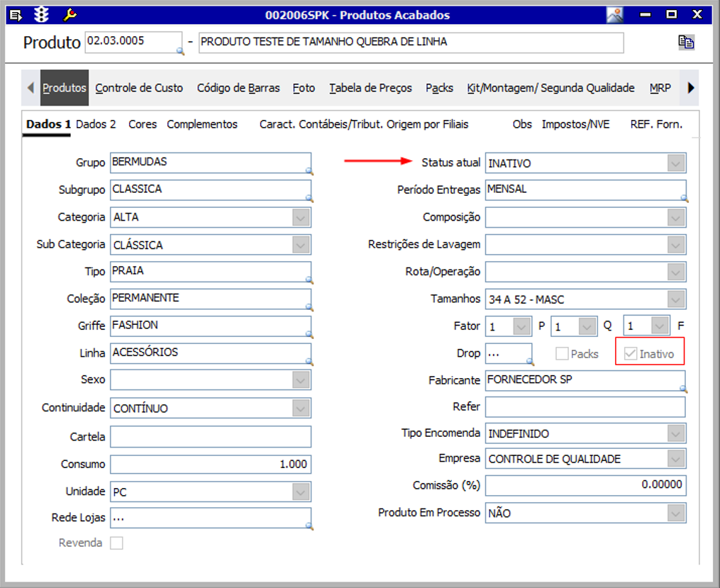Open the Tabela de Preços tab
720x588 pixels.
[x=370, y=88]
